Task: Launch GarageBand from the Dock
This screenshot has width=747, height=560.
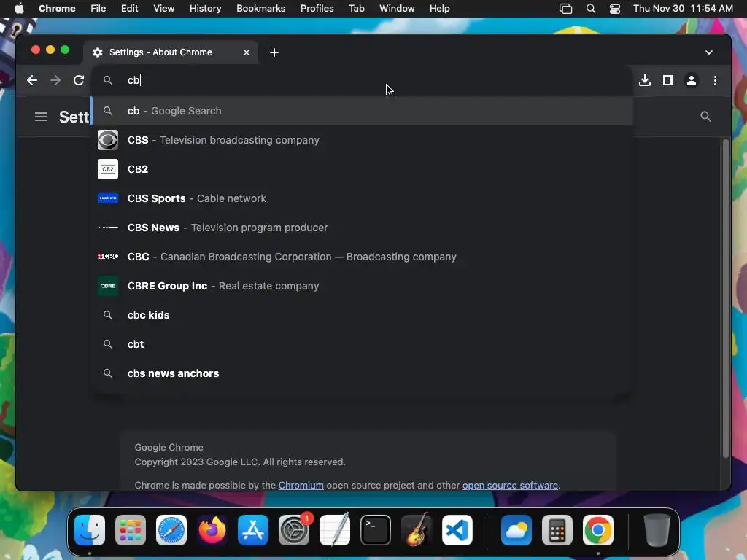Action: 417,530
